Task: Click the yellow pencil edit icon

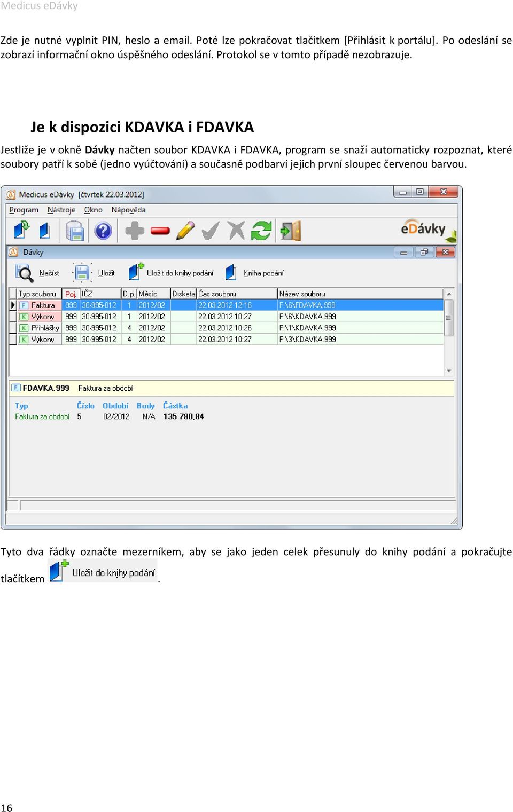Action: (x=185, y=231)
